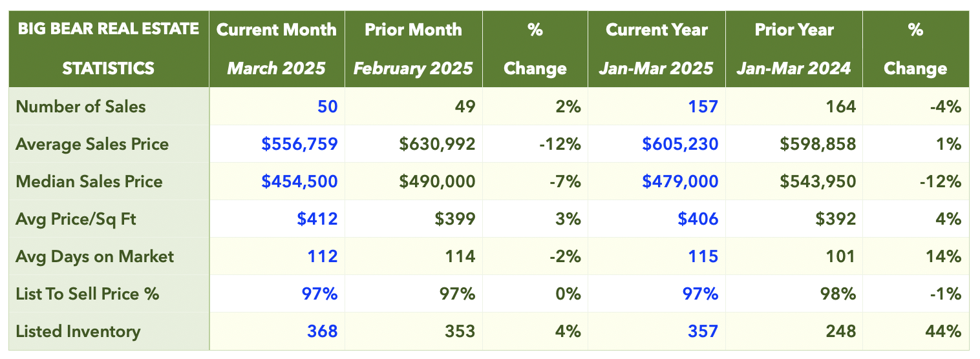
Task: Click the blue 368 listed inventory value
Action: [x=323, y=331]
